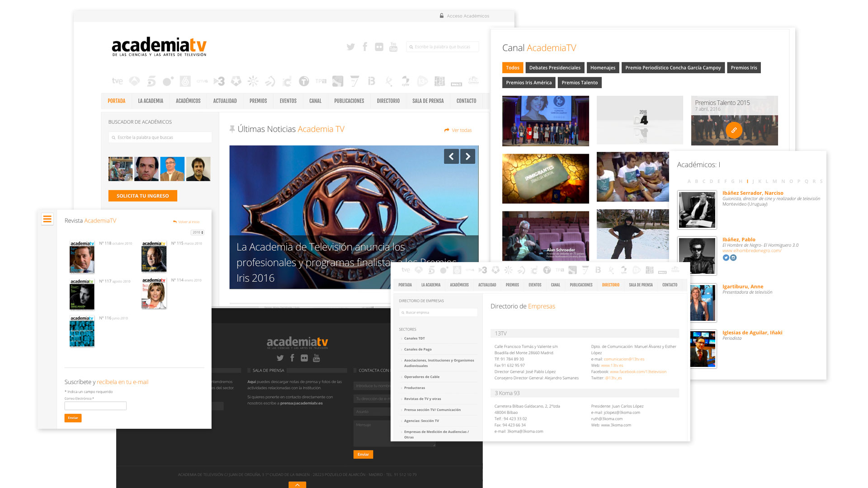Click Buscador de Académicos search field
The width and height of the screenshot is (868, 488).
coord(160,137)
